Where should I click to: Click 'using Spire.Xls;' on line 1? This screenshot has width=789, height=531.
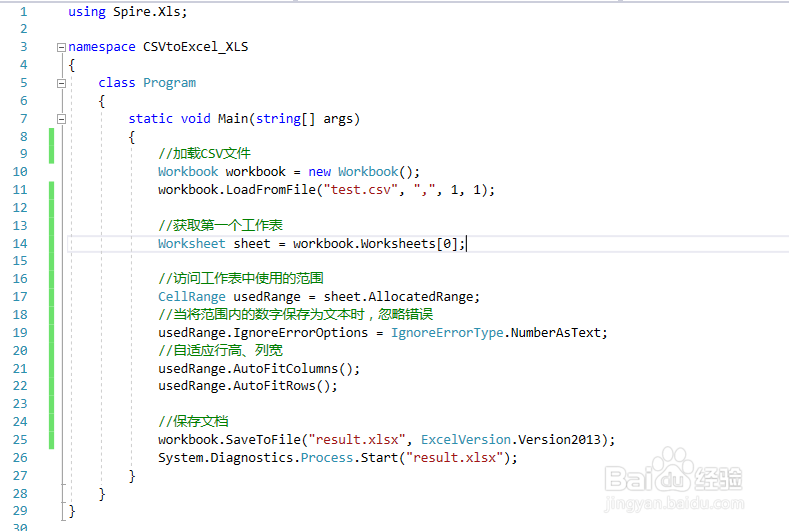coord(127,12)
